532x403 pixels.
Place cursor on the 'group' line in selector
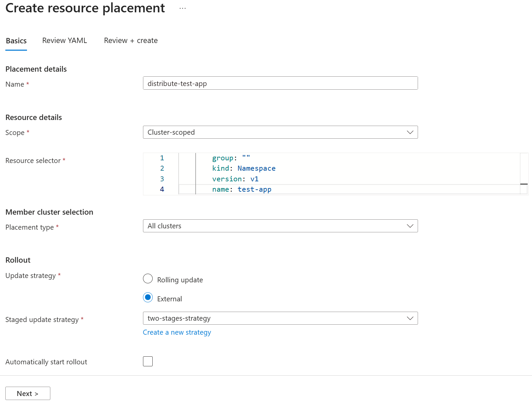tap(231, 158)
